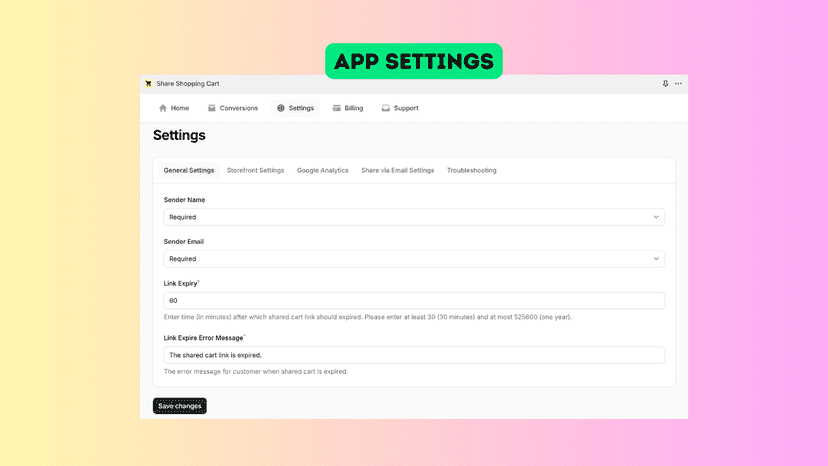This screenshot has height=466, width=828.
Task: Click the Share Shopping Cart title text
Action: click(x=187, y=83)
